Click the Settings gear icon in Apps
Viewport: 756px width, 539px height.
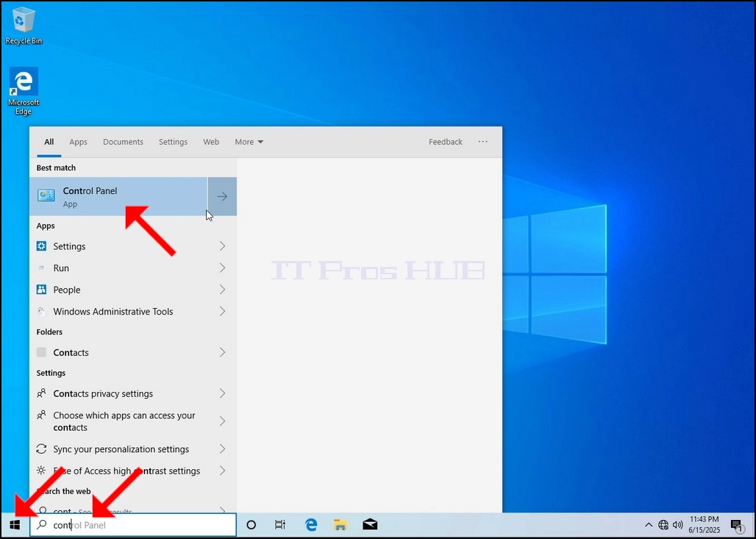41,246
